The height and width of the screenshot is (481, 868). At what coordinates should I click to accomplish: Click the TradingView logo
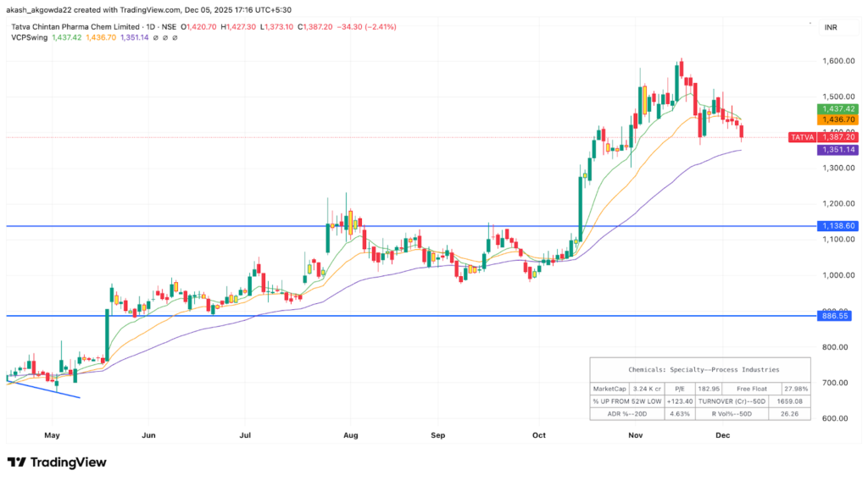pos(57,462)
